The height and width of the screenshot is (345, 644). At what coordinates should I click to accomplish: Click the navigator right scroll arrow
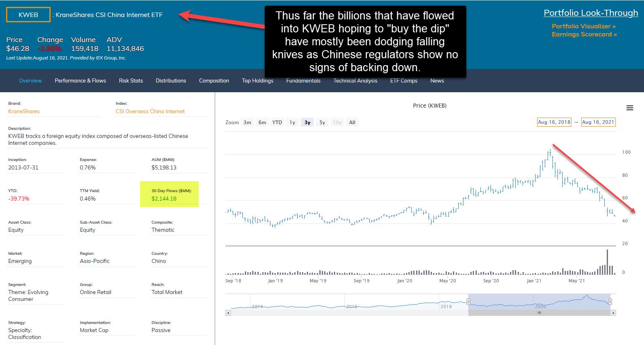click(x=613, y=313)
